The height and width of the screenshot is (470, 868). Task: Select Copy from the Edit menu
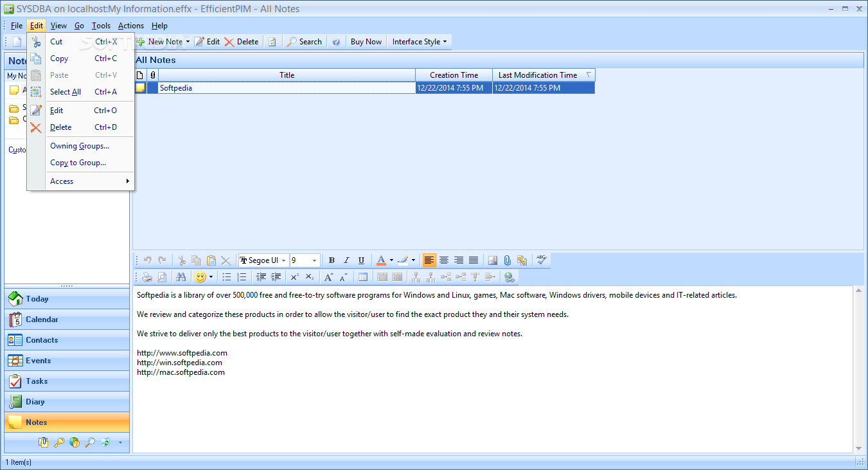[80, 59]
